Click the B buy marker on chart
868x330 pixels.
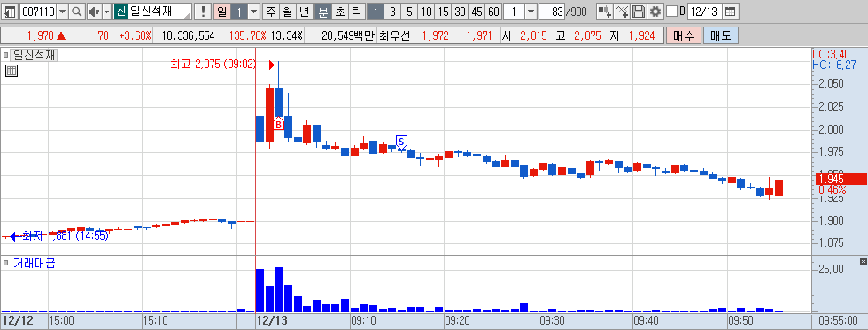coord(278,125)
